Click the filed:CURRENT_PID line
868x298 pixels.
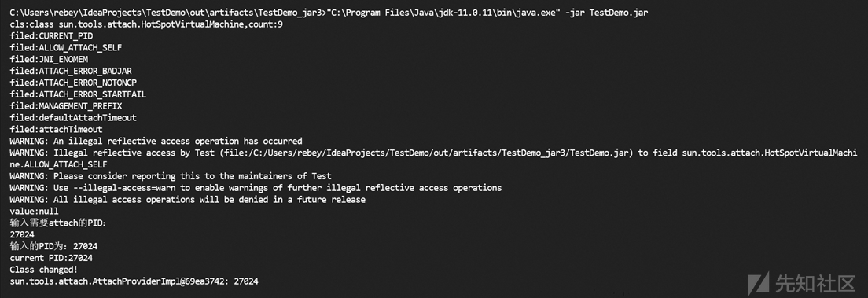point(51,36)
